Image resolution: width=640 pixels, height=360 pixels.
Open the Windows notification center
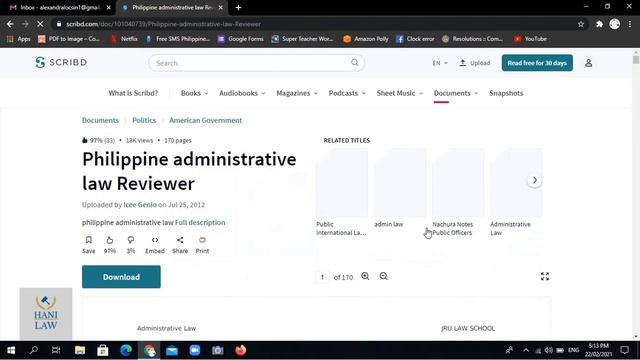coord(624,350)
